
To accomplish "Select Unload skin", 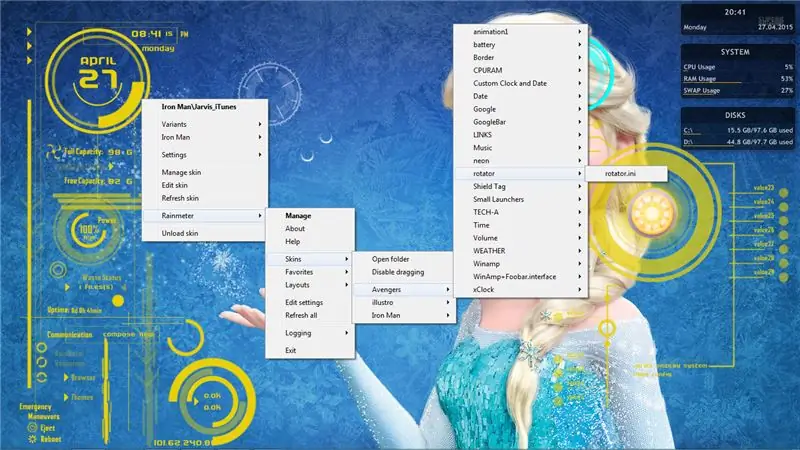I will click(x=205, y=233).
